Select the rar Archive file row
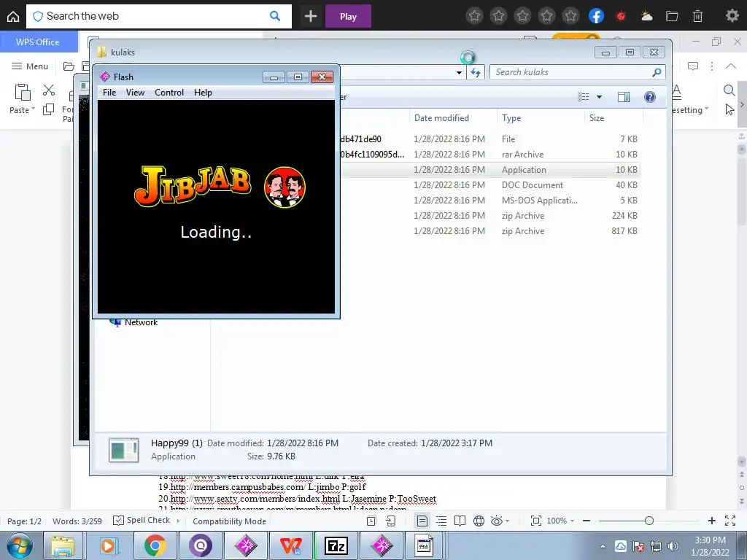747x560 pixels. point(489,155)
